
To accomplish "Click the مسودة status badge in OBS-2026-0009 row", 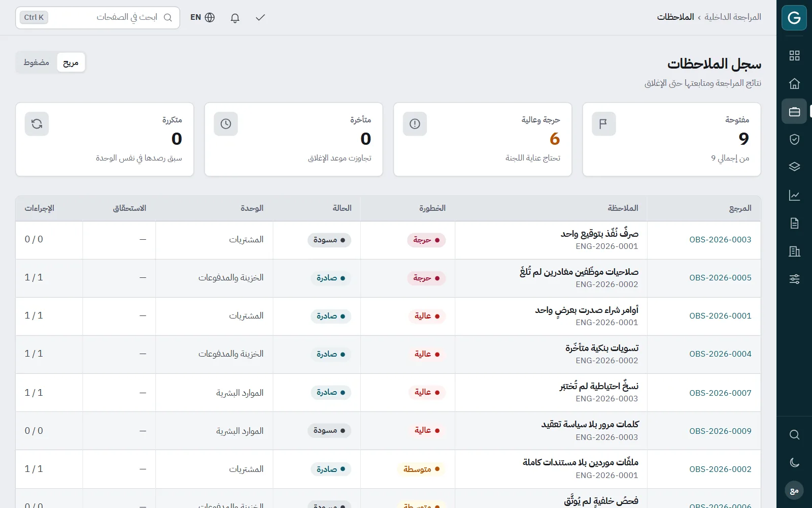I will 329,431.
